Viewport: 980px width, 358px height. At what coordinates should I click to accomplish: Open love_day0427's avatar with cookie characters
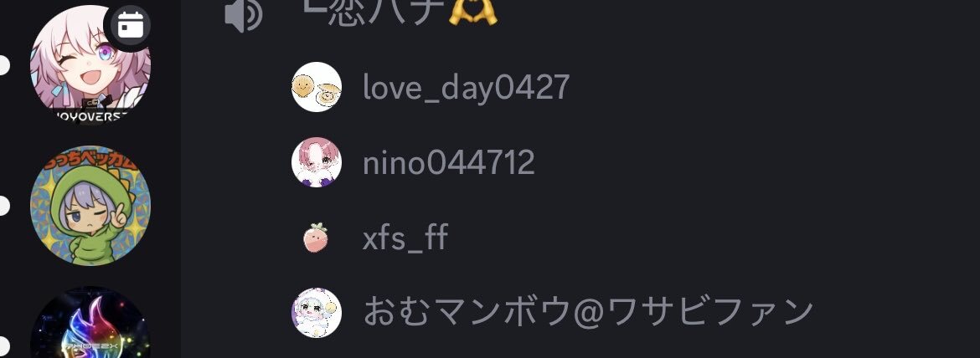click(317, 87)
